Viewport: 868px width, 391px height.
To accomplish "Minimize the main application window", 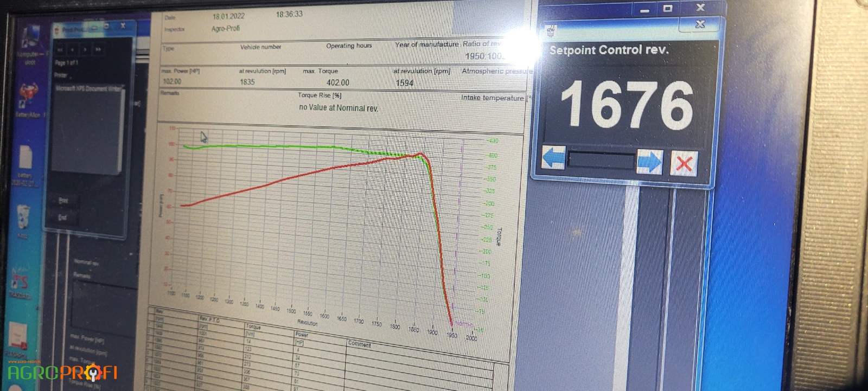I will (644, 9).
